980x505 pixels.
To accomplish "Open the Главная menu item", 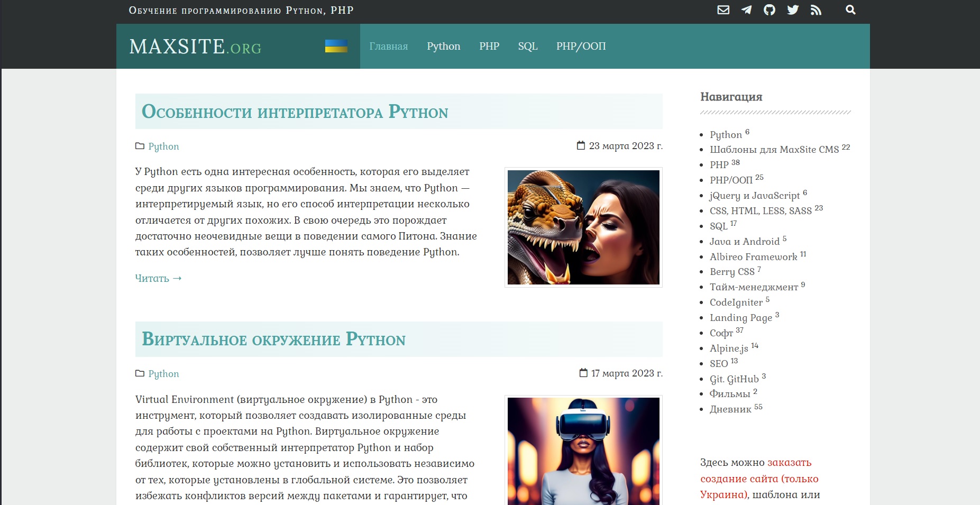I will pyautogui.click(x=388, y=47).
